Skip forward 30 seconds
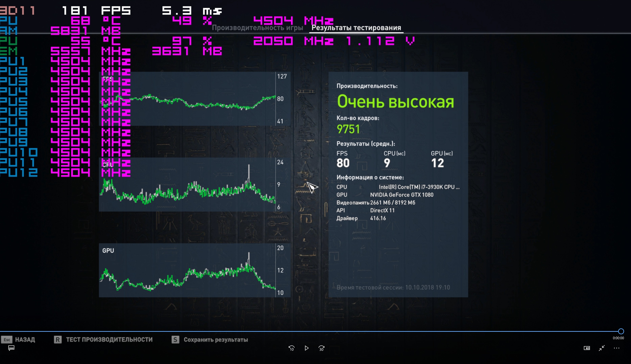 (321, 348)
